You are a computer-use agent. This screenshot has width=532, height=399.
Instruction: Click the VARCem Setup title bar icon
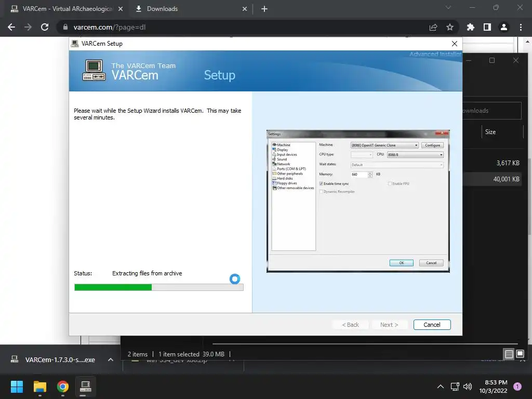(75, 44)
